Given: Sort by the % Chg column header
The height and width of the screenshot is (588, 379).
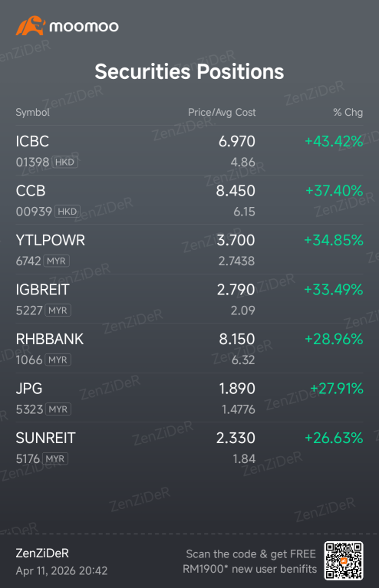Looking at the screenshot, I should coord(348,112).
